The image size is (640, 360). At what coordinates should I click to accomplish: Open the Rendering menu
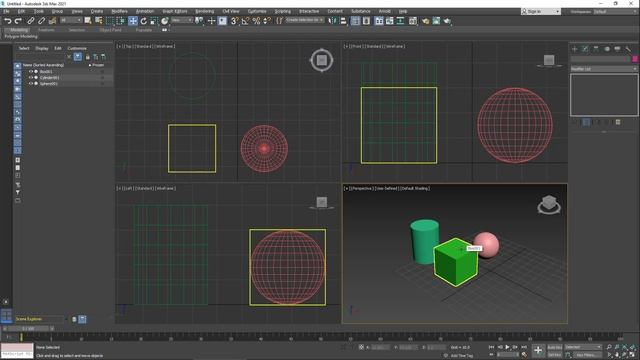(204, 11)
